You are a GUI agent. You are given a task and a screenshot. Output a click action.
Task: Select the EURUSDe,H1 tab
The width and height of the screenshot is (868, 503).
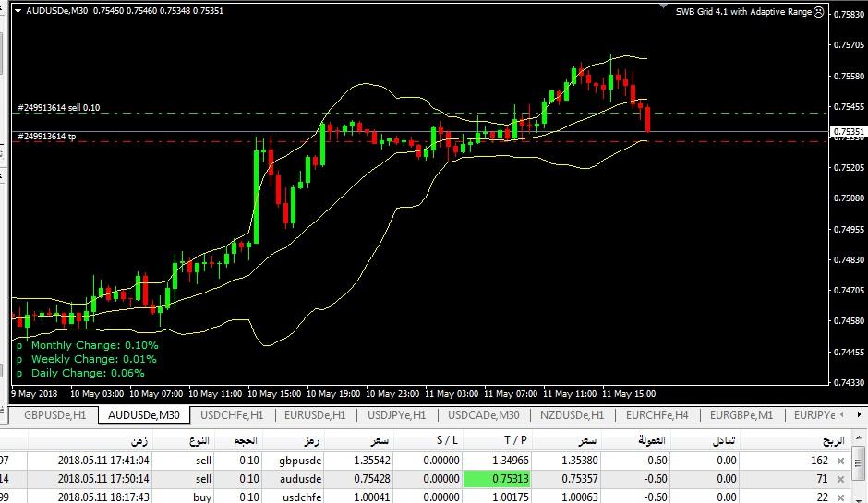tap(315, 415)
